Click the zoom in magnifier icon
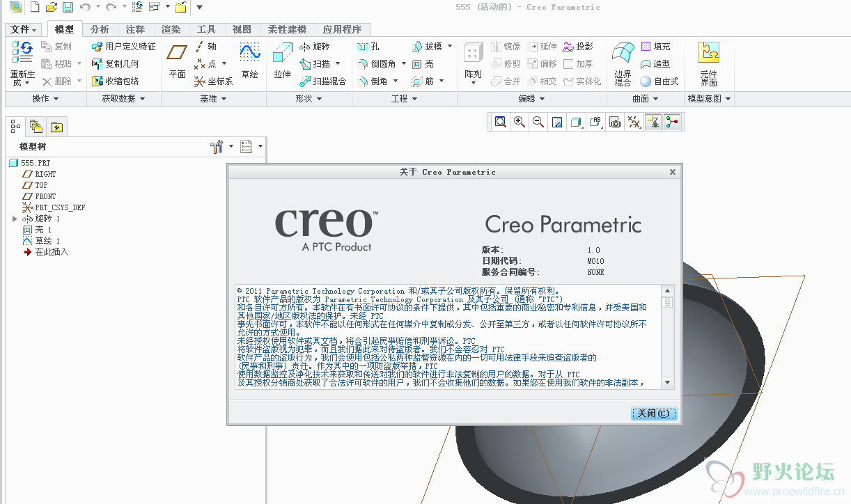Image resolution: width=851 pixels, height=504 pixels. click(520, 122)
